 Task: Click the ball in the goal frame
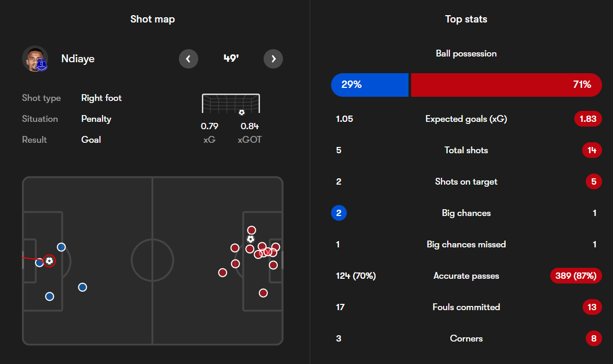coord(242,112)
